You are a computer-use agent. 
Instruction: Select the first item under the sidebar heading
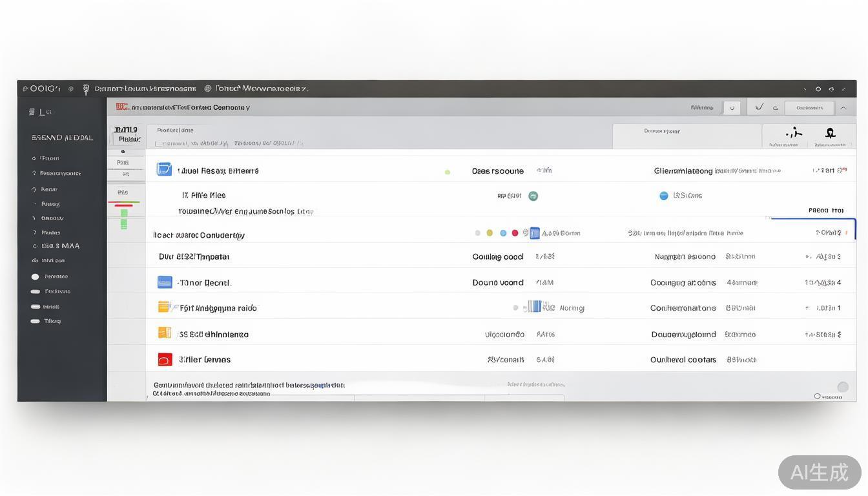49,158
